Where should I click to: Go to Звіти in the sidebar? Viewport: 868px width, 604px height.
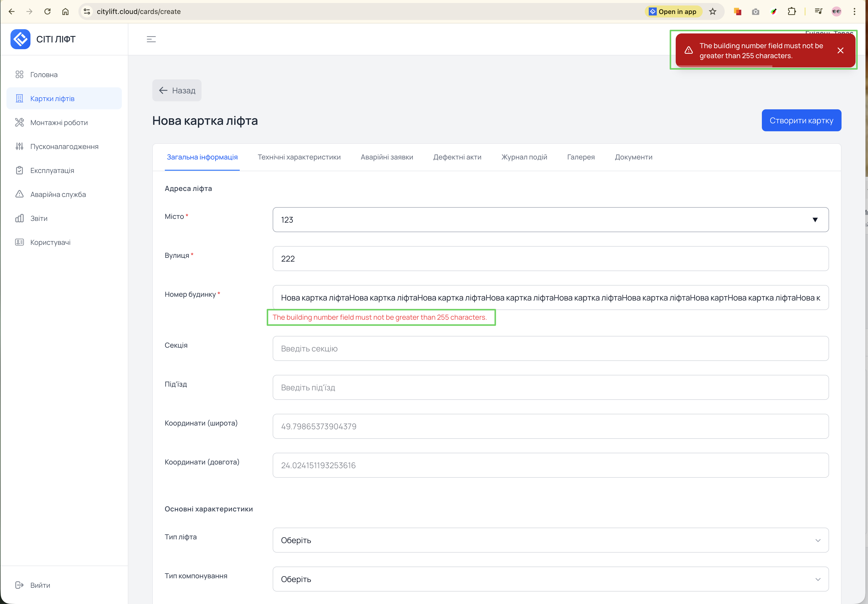pos(38,218)
